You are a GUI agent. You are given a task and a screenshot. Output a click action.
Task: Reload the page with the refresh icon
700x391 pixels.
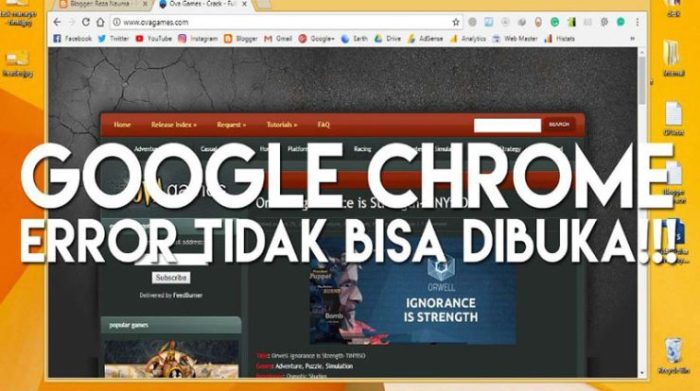[86, 22]
